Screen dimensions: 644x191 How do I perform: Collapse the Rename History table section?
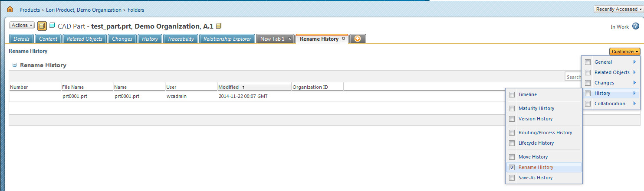[14, 65]
